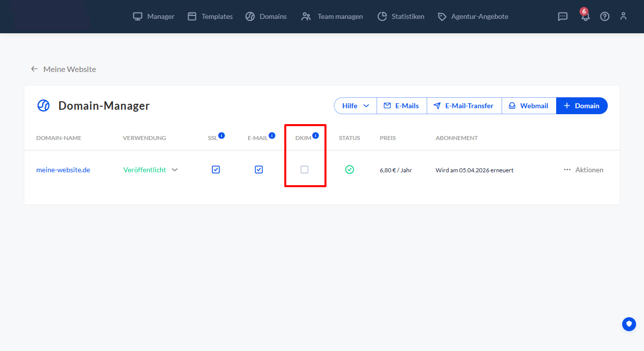Click the help question mark icon

click(x=604, y=16)
